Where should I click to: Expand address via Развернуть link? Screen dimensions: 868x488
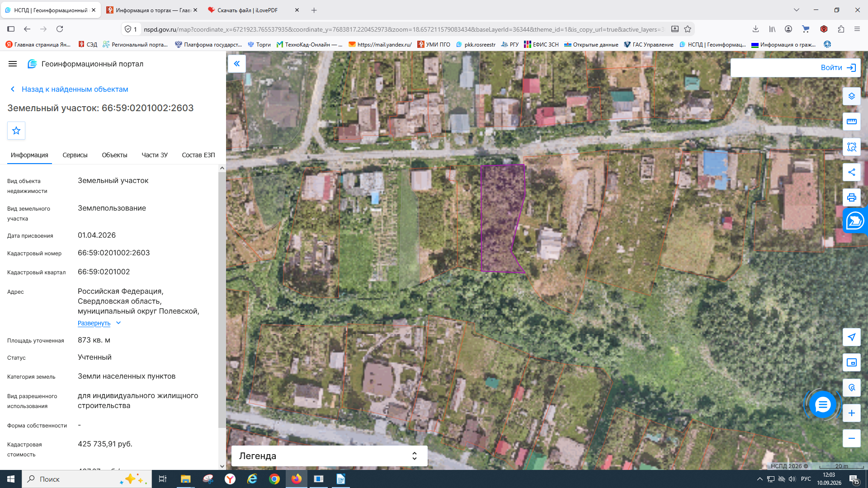coord(99,323)
